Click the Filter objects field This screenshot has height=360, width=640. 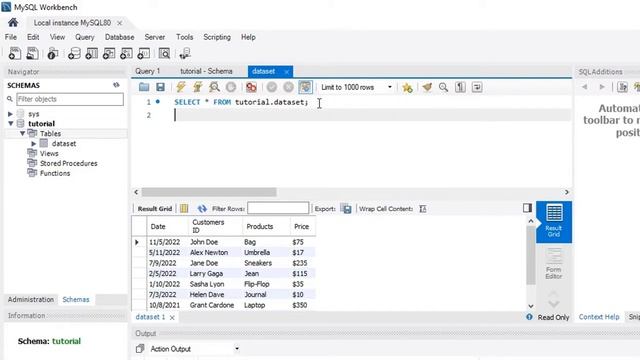click(70, 99)
